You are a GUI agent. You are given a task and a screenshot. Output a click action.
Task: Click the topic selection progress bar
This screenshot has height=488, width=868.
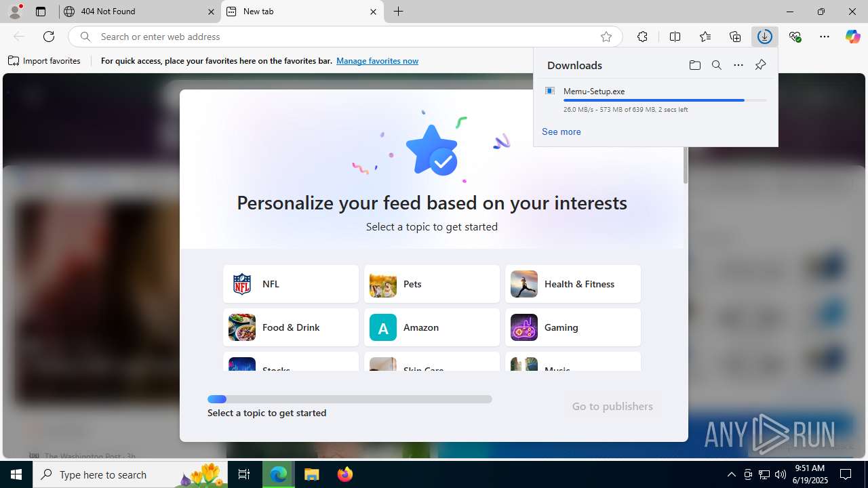[350, 399]
